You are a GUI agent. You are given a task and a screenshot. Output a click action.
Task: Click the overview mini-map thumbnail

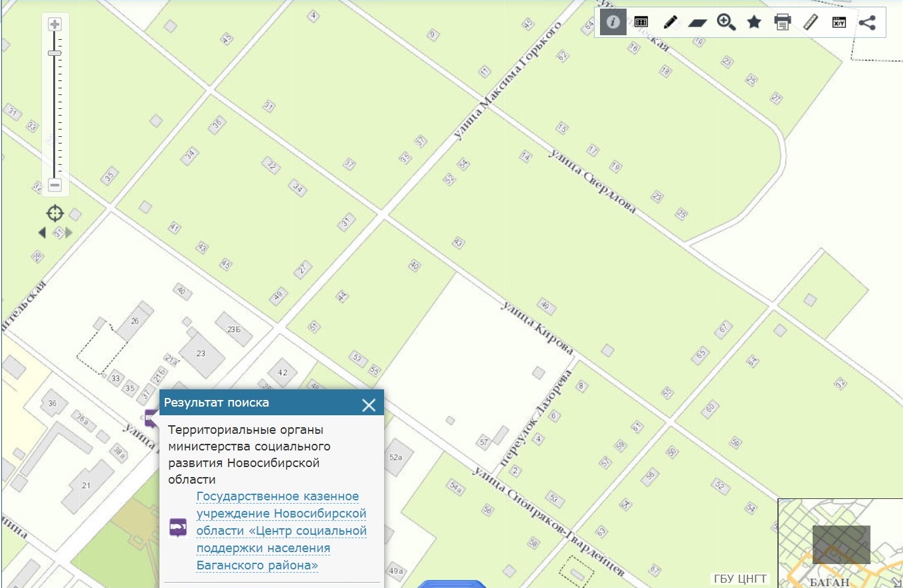[x=841, y=543]
